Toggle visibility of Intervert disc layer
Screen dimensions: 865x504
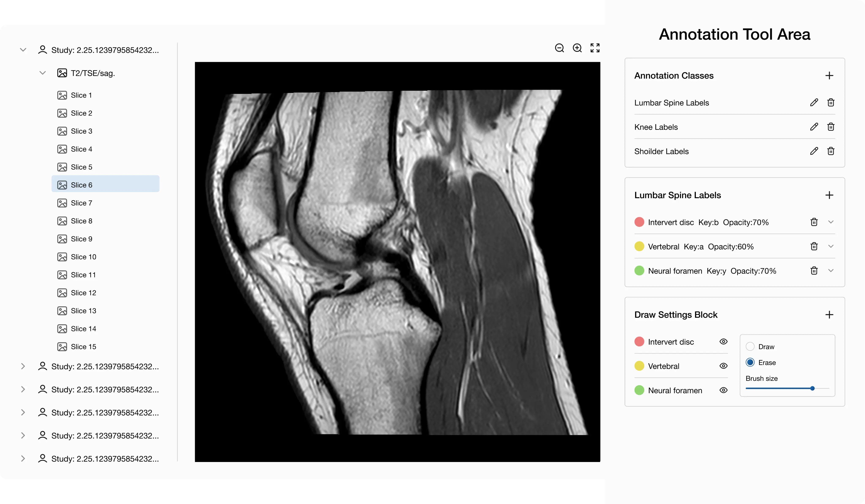[x=723, y=341]
